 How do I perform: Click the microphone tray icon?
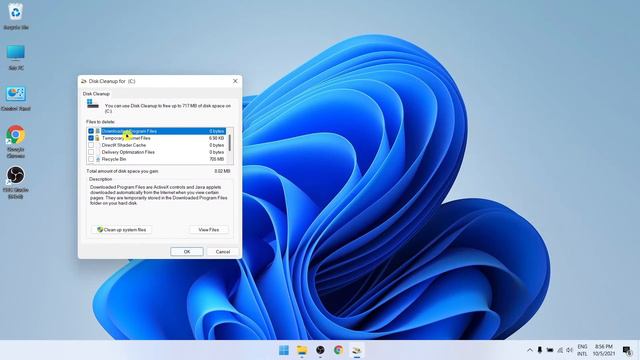[540, 350]
